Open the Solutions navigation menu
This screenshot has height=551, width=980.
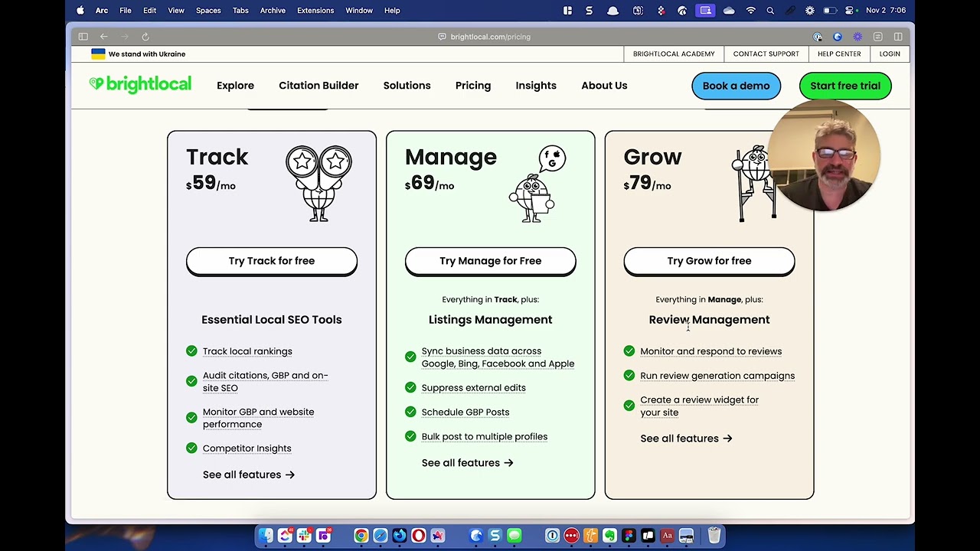(x=407, y=85)
